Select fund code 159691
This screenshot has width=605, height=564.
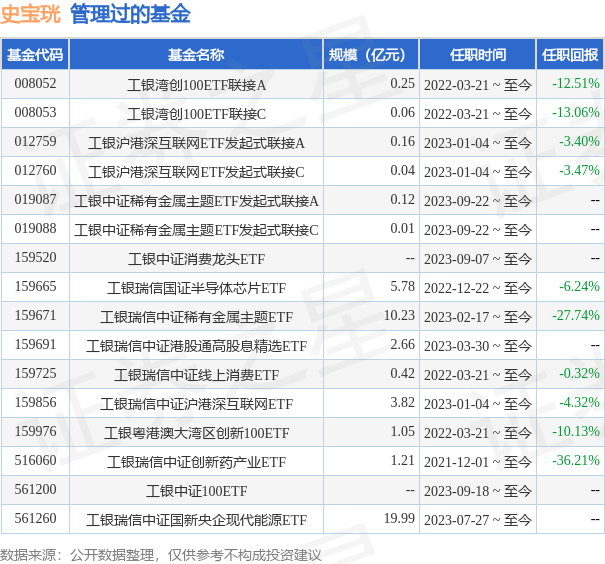(35, 344)
